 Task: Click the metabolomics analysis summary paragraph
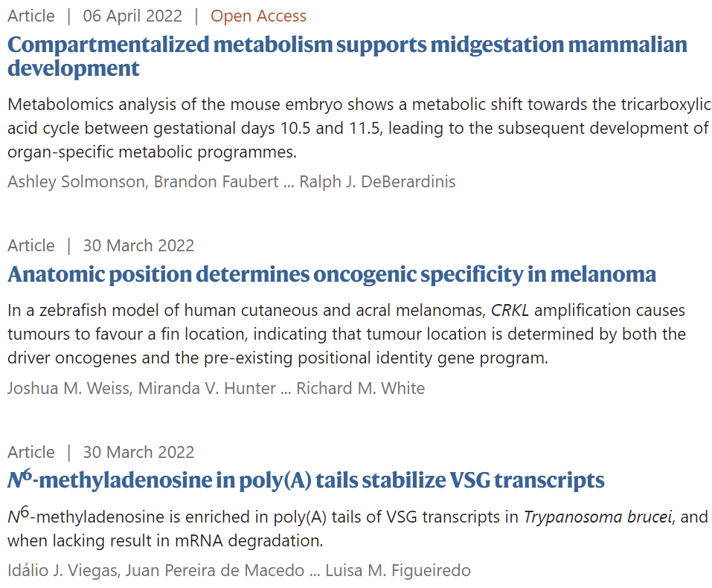[359, 128]
